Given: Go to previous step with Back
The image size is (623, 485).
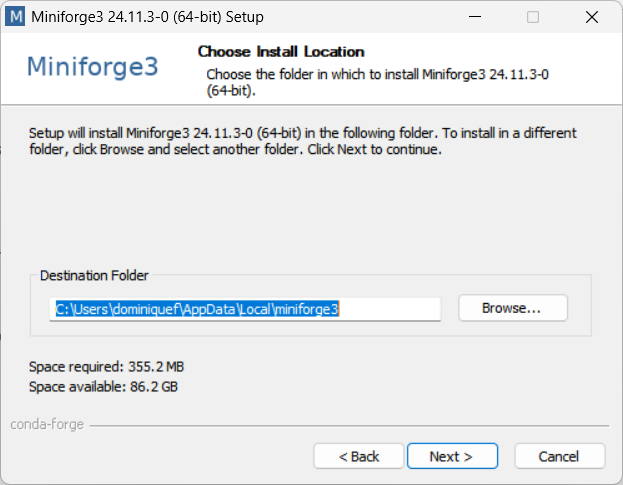Looking at the screenshot, I should 359,456.
